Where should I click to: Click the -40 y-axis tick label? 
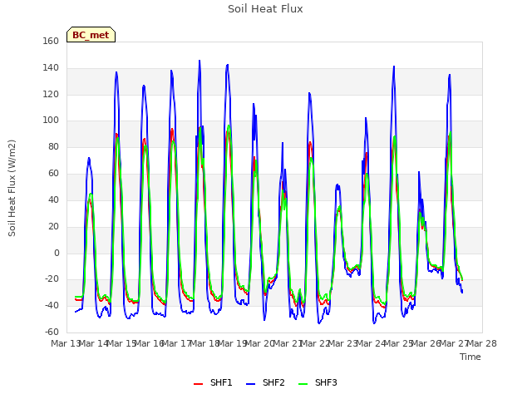(52, 305)
